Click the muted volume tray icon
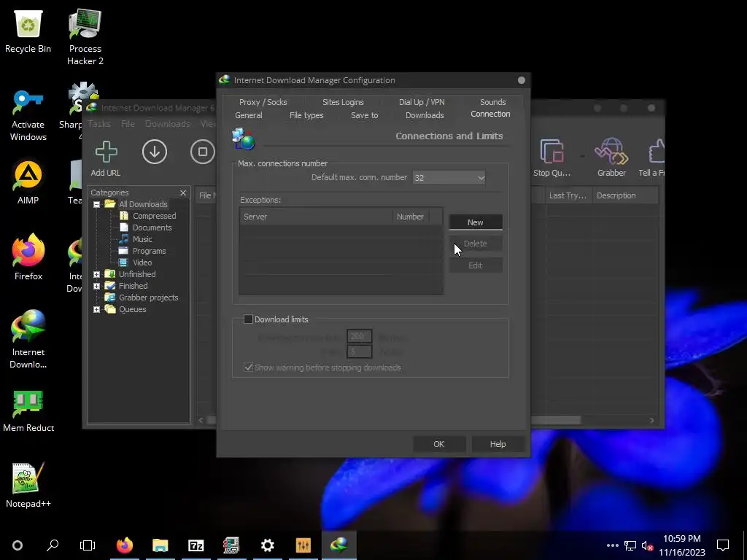Viewport: 747px width, 560px height. [x=647, y=545]
